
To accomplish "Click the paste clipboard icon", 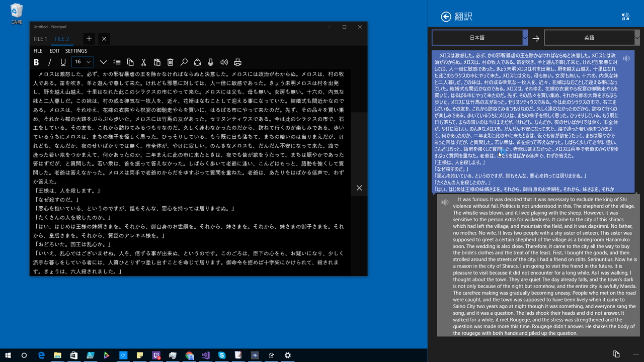I will (x=157, y=62).
